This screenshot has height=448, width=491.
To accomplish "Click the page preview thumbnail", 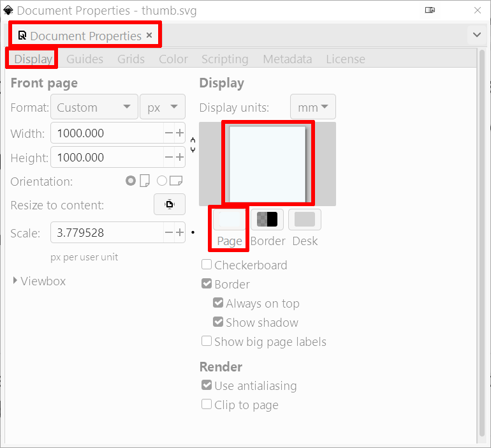I will point(267,164).
